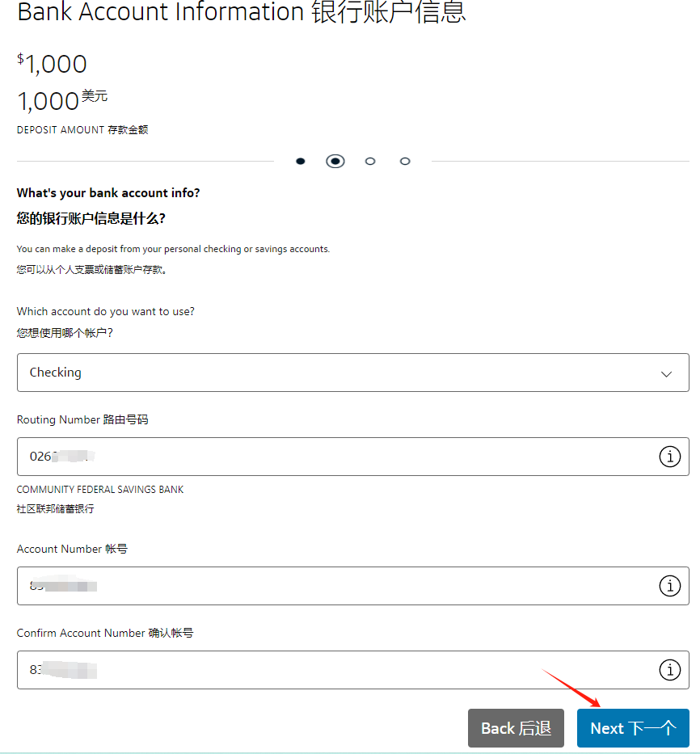700x754 pixels.
Task: Click the Bank Account Information heading
Action: (242, 11)
